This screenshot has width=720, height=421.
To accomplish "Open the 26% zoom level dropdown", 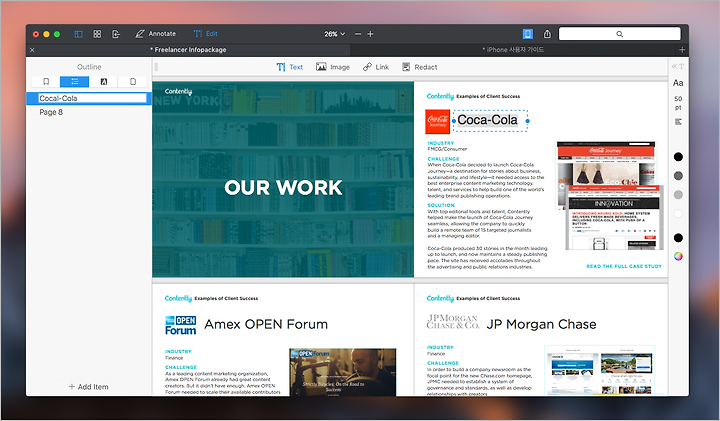I will (334, 34).
